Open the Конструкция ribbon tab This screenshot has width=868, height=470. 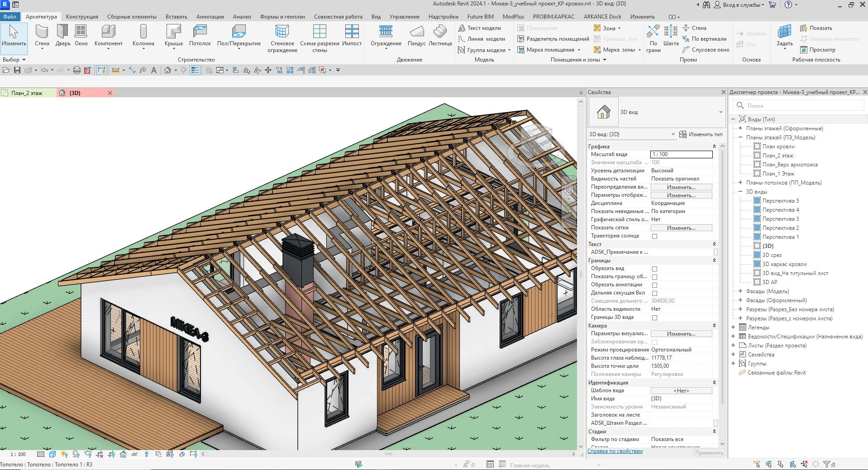click(x=82, y=17)
